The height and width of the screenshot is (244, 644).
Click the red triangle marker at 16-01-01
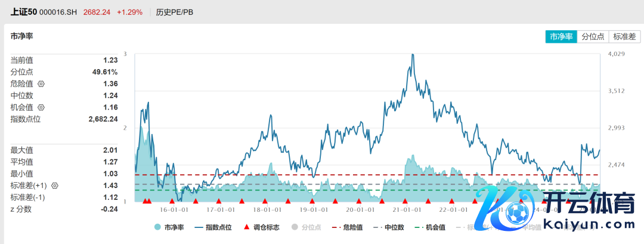(172, 201)
